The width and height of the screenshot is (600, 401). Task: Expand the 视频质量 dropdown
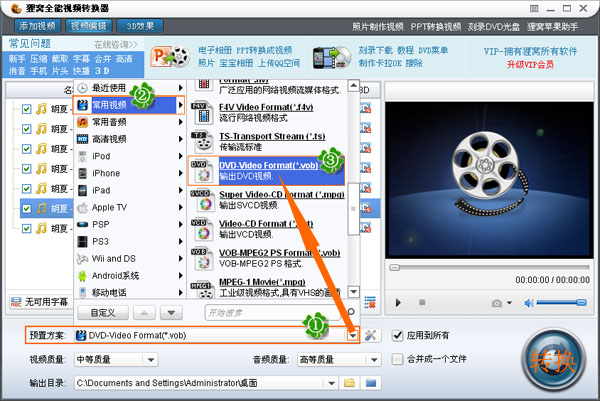coord(151,360)
